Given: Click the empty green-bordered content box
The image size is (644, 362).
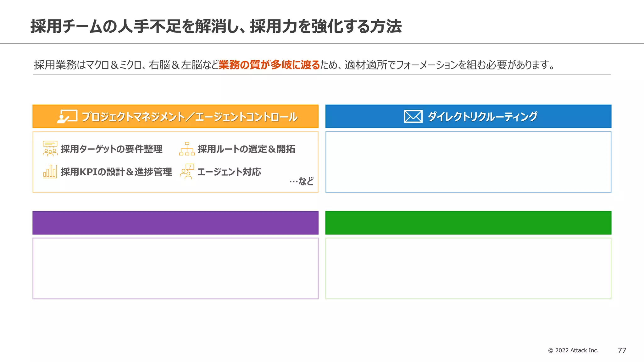Looking at the screenshot, I should click(468, 268).
